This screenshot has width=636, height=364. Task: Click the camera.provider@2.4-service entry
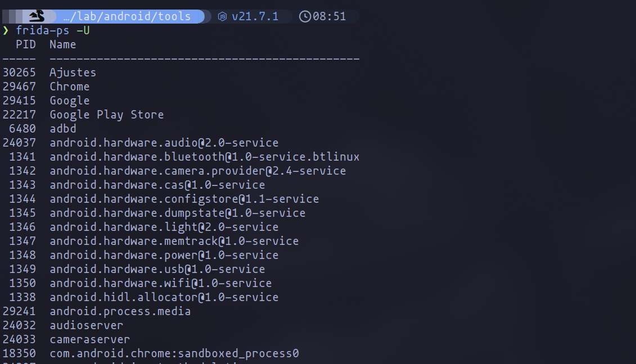[x=197, y=171]
